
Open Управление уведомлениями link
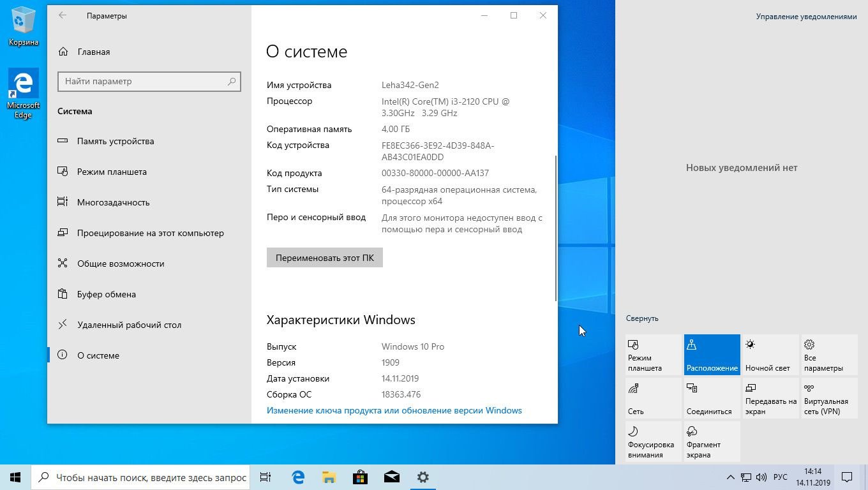[806, 17]
